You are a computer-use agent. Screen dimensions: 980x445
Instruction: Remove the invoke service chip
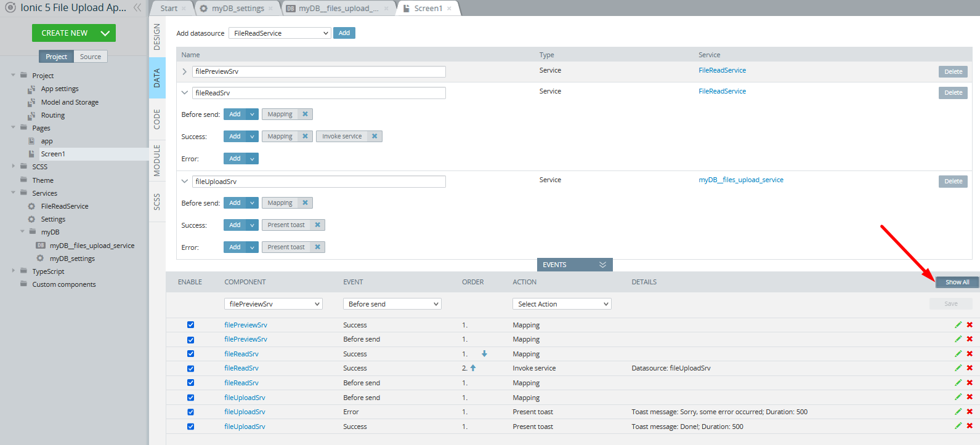375,136
